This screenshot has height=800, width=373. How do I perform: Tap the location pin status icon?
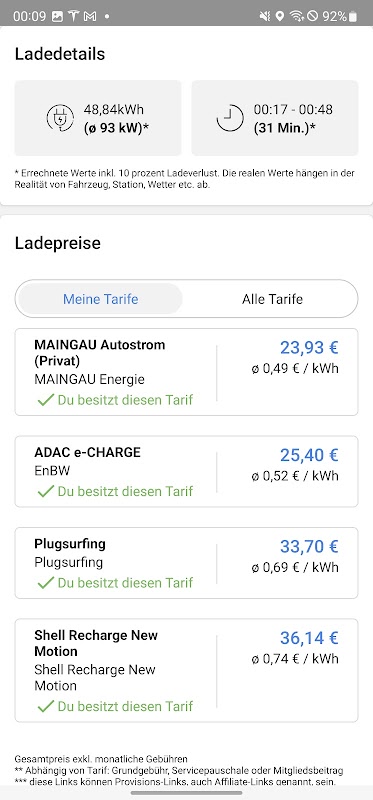pos(280,16)
